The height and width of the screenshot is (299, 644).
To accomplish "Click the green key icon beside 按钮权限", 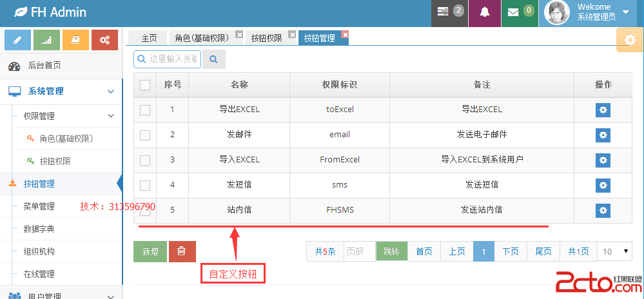I will pyautogui.click(x=30, y=161).
